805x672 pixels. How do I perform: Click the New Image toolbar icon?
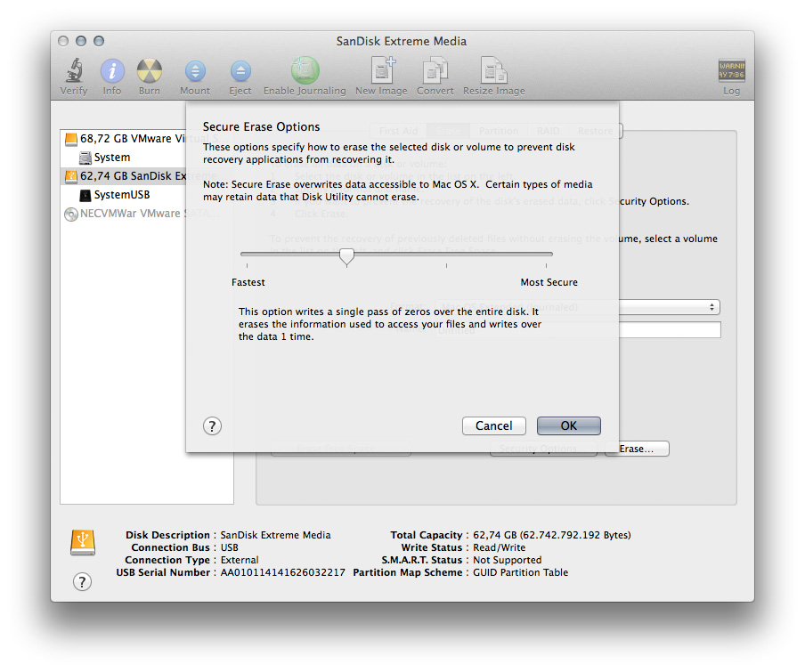click(382, 70)
